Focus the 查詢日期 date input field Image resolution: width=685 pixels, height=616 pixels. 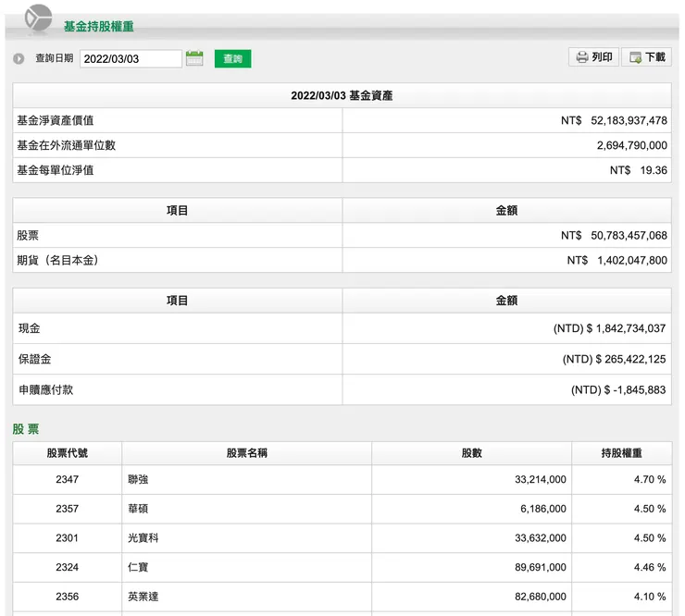pos(131,59)
